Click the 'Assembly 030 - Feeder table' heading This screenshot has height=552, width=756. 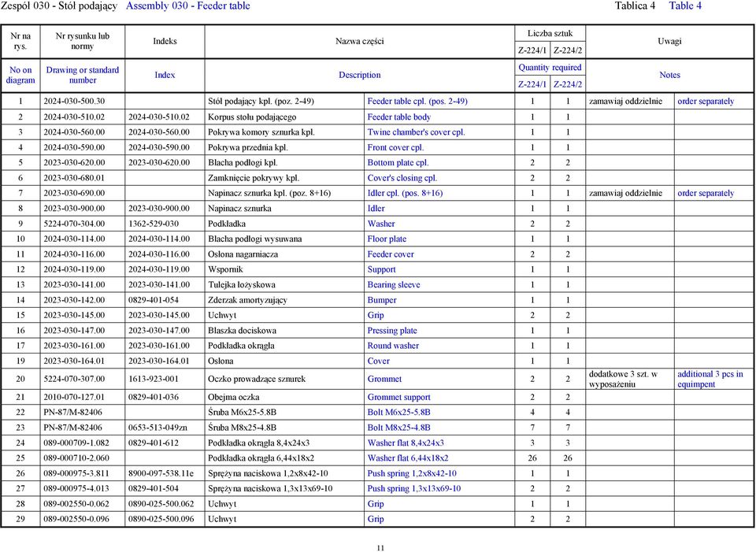click(188, 6)
